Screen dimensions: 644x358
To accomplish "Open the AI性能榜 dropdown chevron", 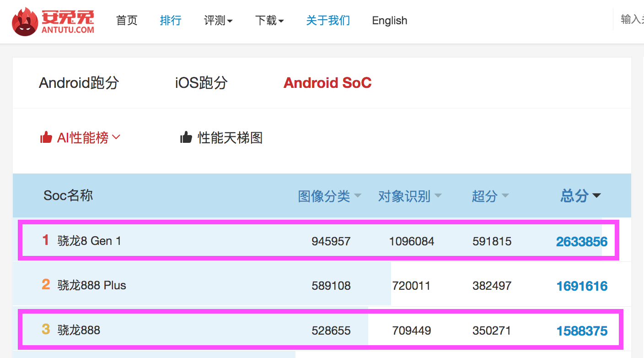I will (x=116, y=137).
